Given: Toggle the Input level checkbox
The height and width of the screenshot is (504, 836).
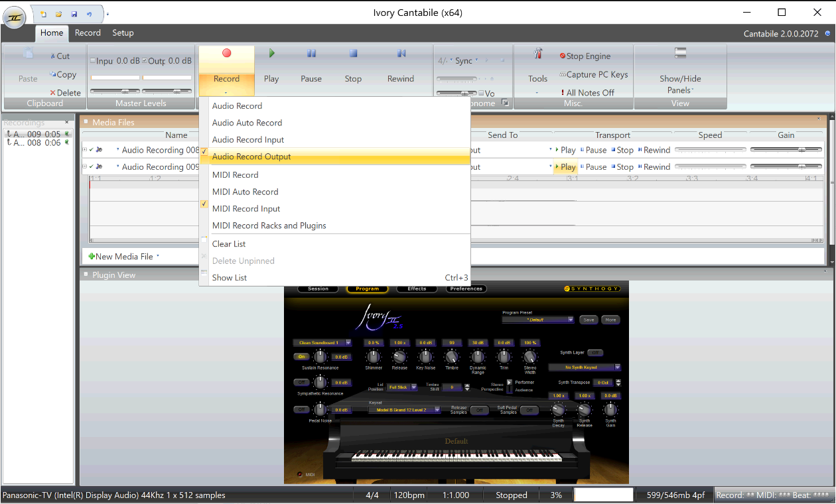Looking at the screenshot, I should [93, 61].
